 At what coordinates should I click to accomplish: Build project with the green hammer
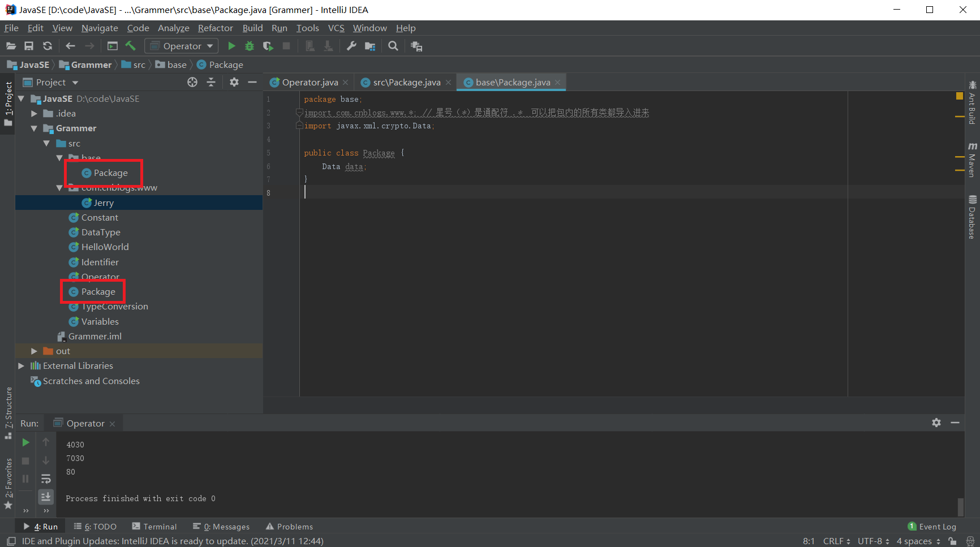pyautogui.click(x=131, y=46)
